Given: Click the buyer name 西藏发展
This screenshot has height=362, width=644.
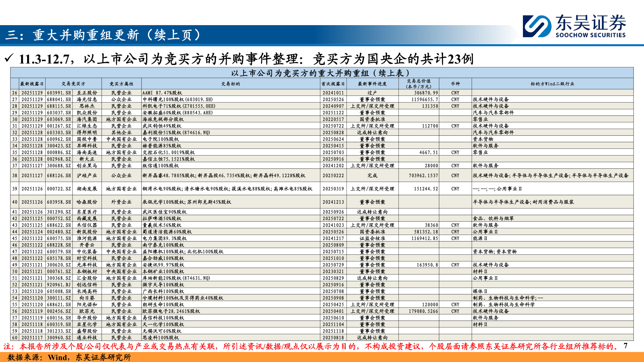Looking at the screenshot, I should pyautogui.click(x=87, y=219).
